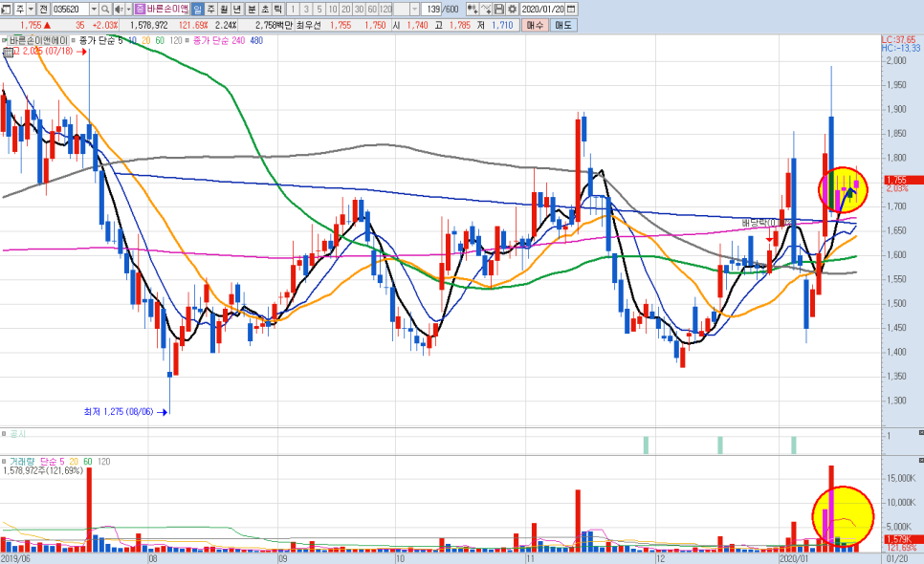Choose interval 20 button
This screenshot has width=924, height=564.
pos(346,9)
